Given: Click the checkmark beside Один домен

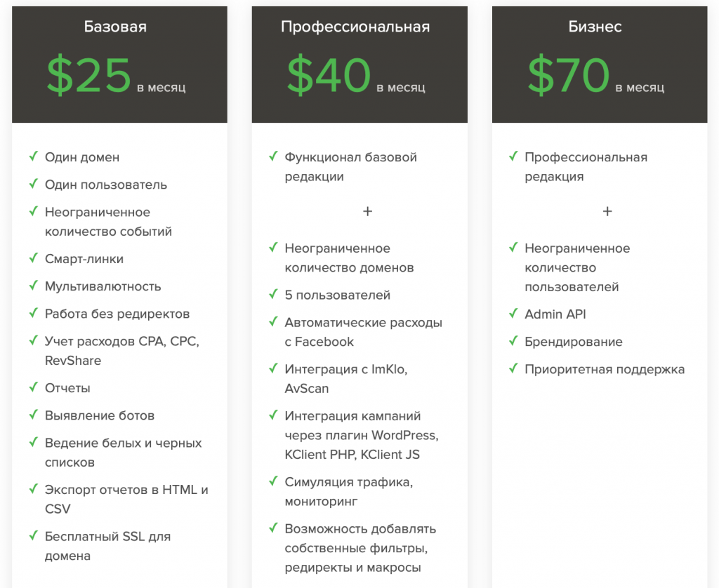Looking at the screenshot, I should click(34, 156).
